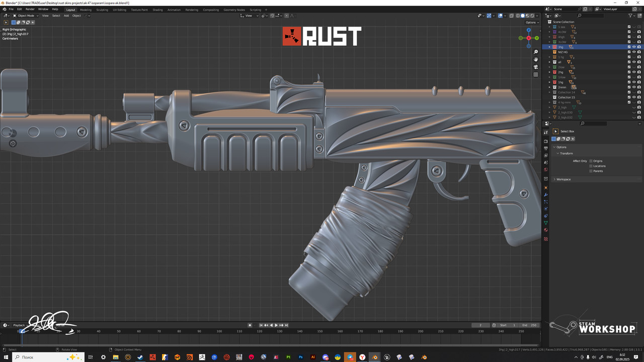Click the pan view hand icon
The width and height of the screenshot is (644, 362).
pyautogui.click(x=536, y=59)
